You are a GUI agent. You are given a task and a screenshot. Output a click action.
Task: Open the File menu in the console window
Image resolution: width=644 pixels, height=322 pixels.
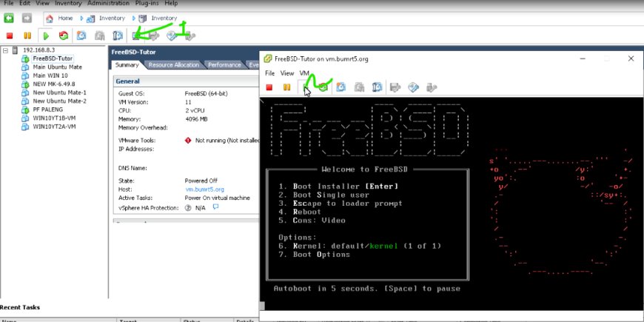click(x=269, y=73)
